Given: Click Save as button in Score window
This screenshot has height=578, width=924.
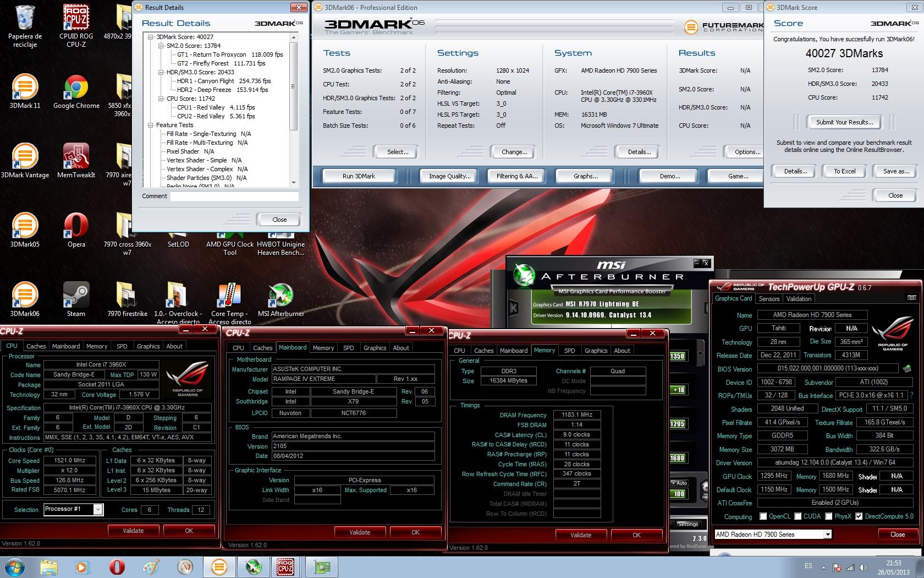Looking at the screenshot, I should tap(896, 171).
